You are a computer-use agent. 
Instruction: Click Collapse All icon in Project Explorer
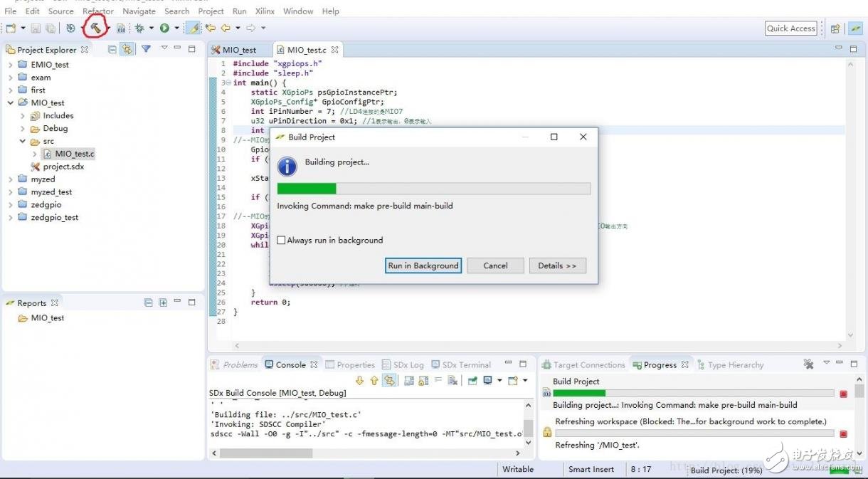tap(112, 49)
